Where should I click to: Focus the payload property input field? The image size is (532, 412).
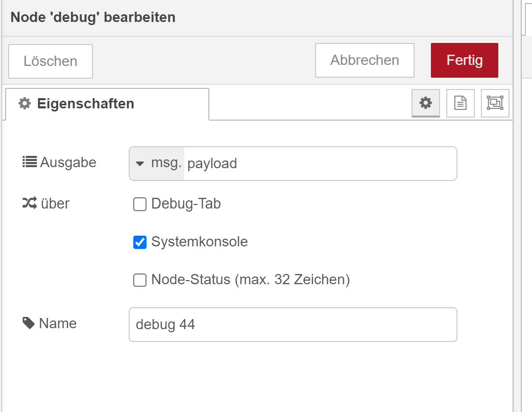319,164
